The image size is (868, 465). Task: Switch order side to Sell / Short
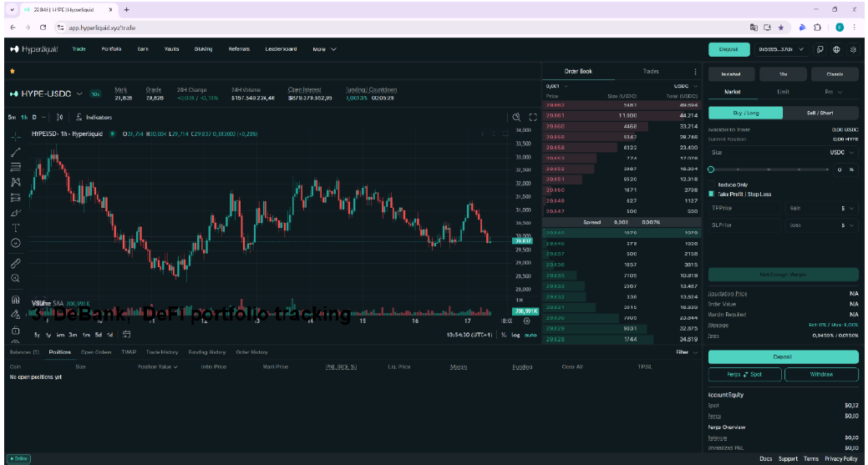click(820, 113)
